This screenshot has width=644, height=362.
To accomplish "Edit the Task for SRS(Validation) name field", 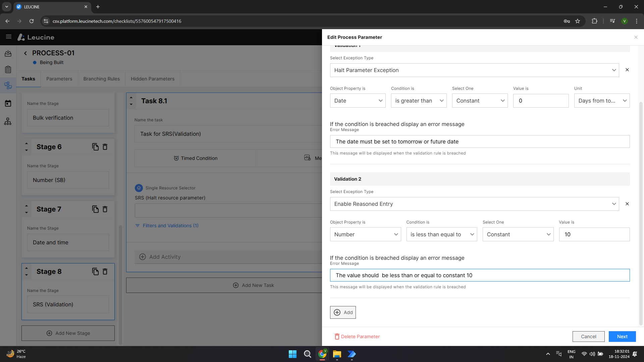I will (228, 134).
